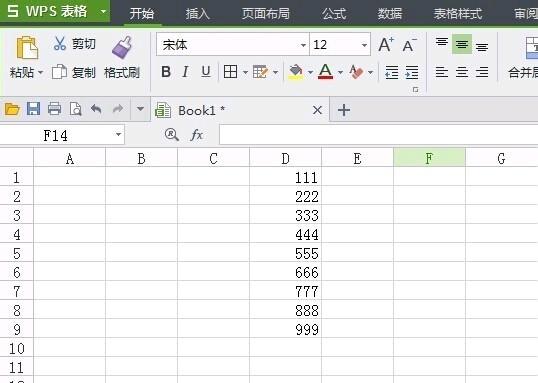The image size is (538, 383).
Task: Click the print preview icon
Action: tap(75, 109)
